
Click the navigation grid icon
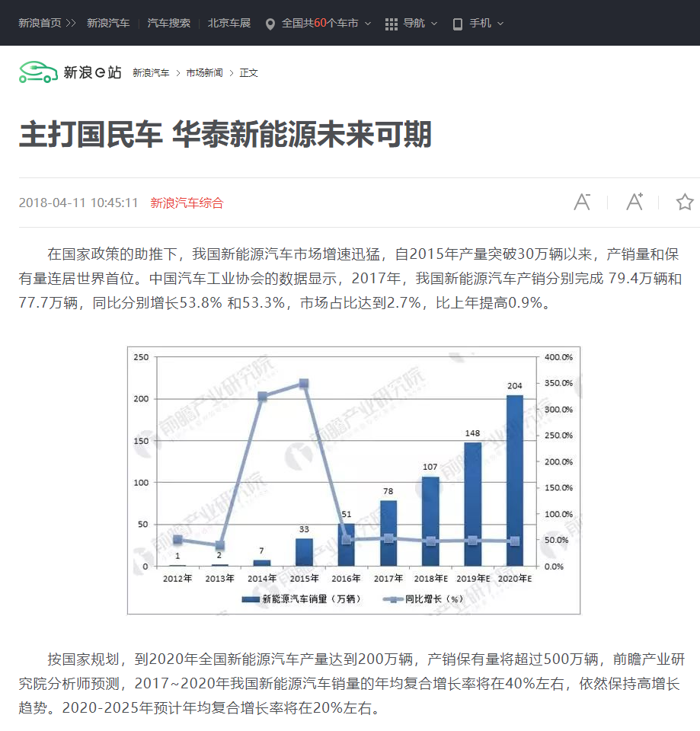[x=392, y=24]
